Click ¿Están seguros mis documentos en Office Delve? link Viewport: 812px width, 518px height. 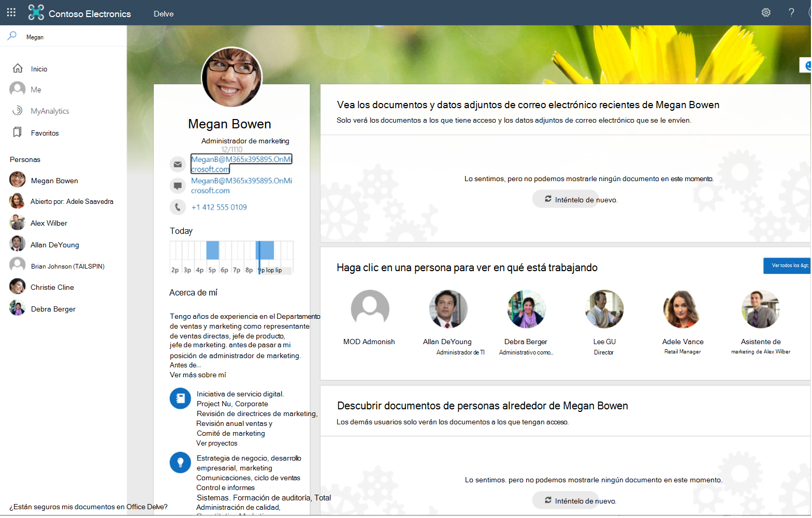(x=89, y=507)
